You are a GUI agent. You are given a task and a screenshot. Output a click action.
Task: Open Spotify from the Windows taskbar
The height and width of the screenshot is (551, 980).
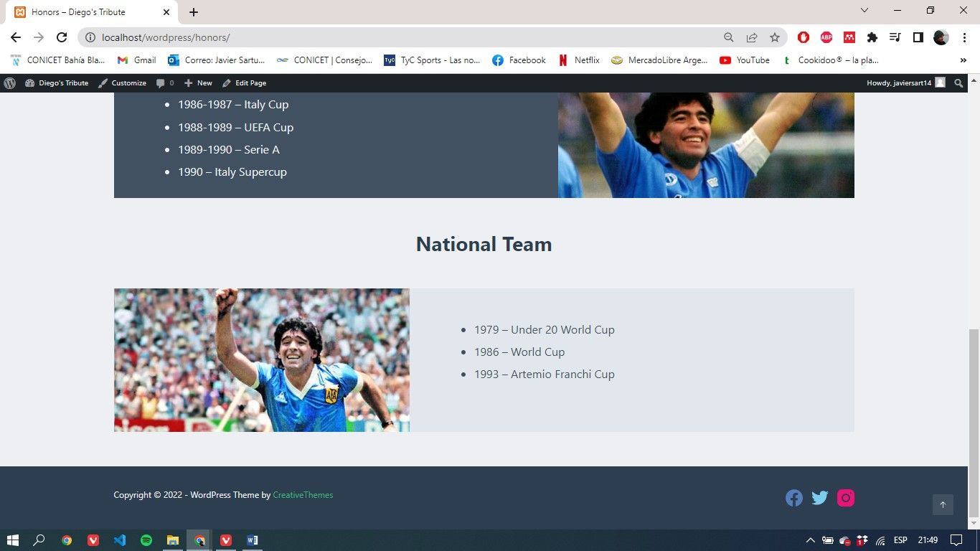tap(146, 540)
